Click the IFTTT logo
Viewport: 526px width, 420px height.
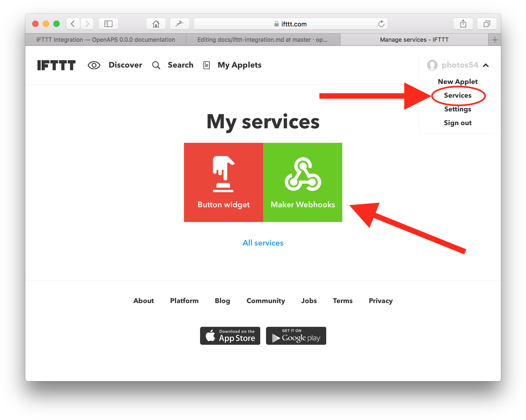(x=56, y=65)
